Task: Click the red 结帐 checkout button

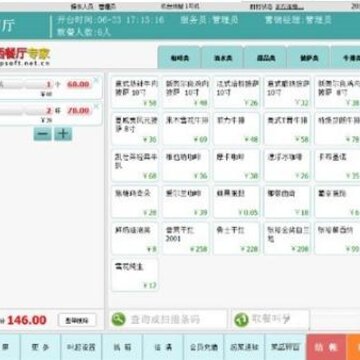Action: 326,347
